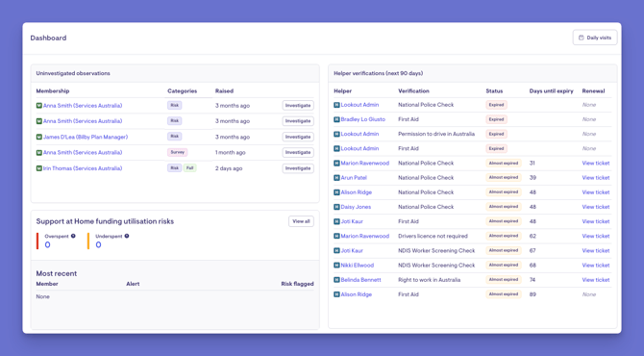Click 'Right to work in Australia' verification
Viewport: 644px width, 356px height.
pos(430,280)
